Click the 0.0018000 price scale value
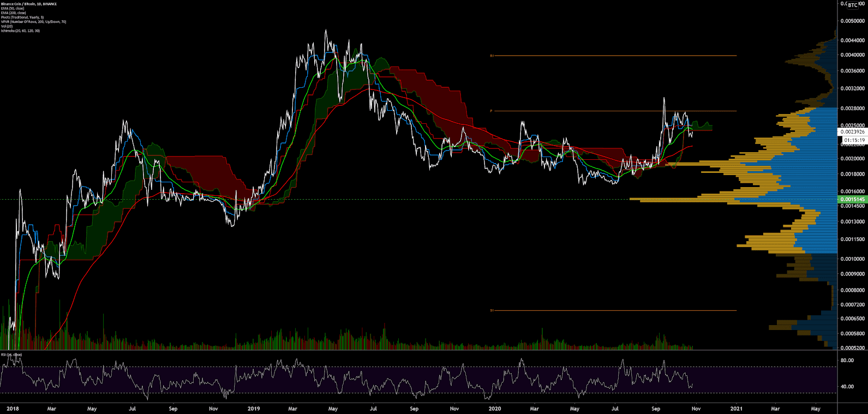This screenshot has height=414, width=868. pyautogui.click(x=853, y=174)
